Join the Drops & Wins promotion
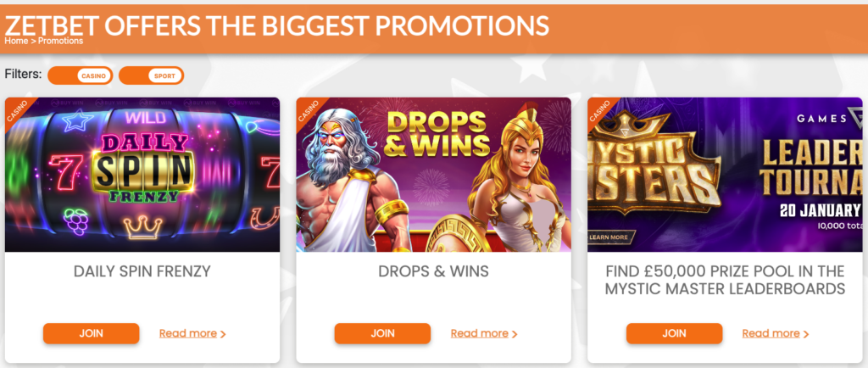This screenshot has width=868, height=368. click(382, 334)
